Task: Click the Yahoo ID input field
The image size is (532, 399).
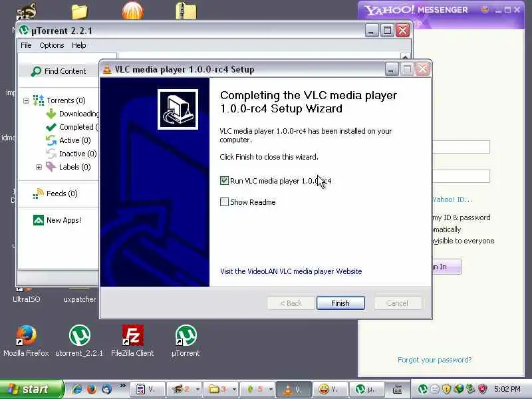Action: coord(462,147)
